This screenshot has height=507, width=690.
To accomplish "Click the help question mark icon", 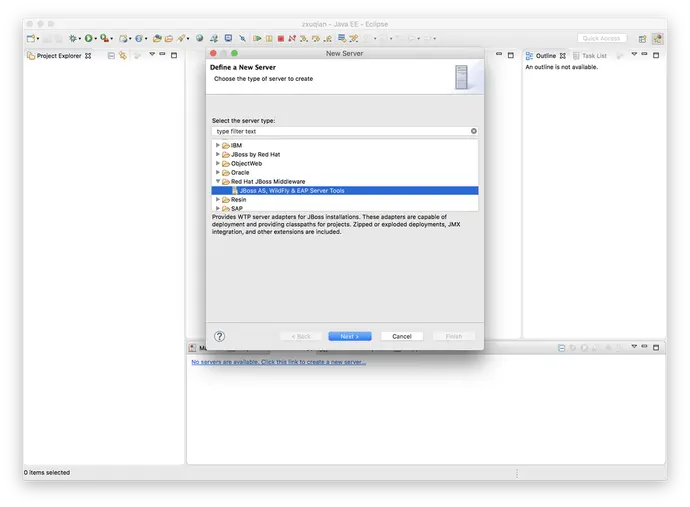I will click(219, 336).
